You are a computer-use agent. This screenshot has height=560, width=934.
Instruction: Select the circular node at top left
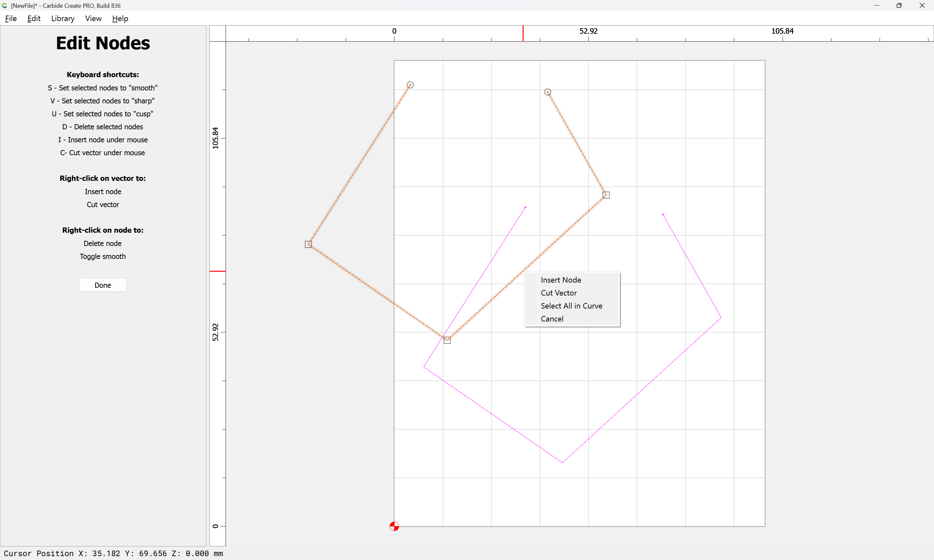point(410,85)
